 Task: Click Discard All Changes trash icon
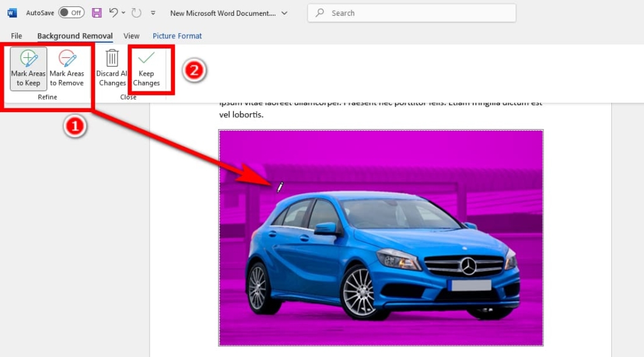(112, 69)
